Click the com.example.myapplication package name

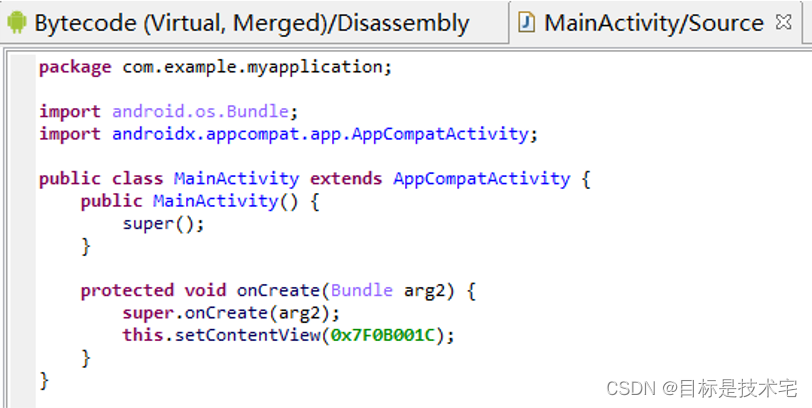tap(252, 67)
